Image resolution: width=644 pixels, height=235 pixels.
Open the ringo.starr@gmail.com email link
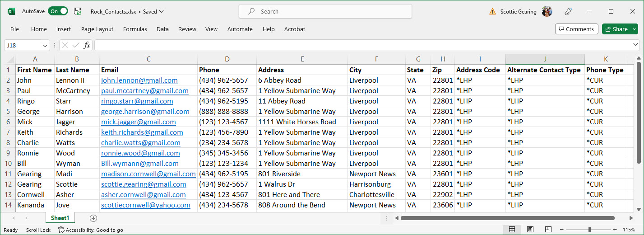point(137,101)
